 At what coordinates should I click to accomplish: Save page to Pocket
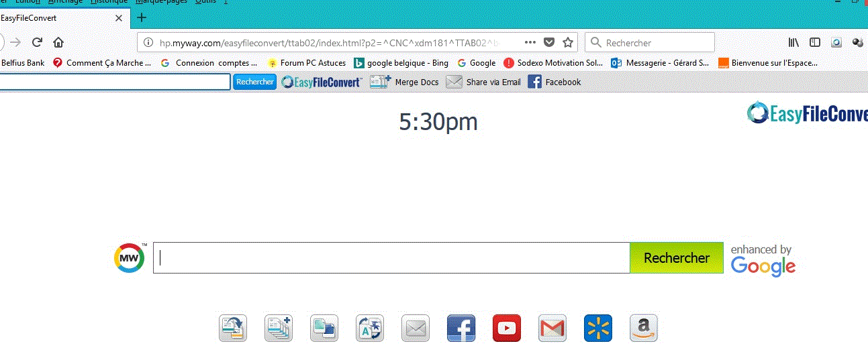[x=549, y=42]
